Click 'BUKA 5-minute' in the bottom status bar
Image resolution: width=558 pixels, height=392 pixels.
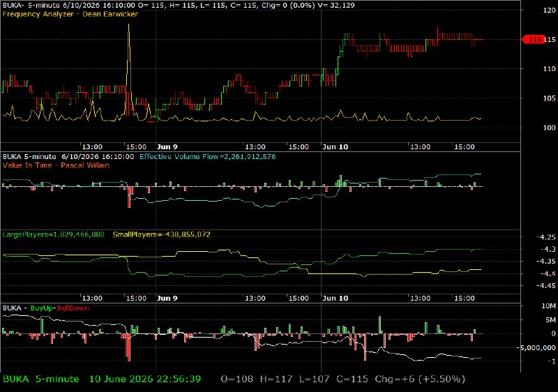[41, 379]
